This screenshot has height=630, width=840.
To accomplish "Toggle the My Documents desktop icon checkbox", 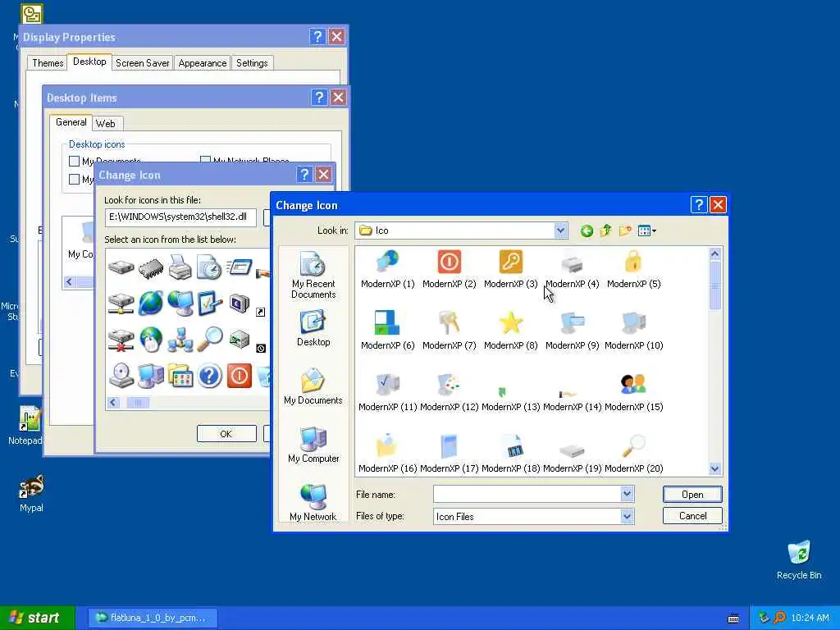I will click(x=75, y=161).
